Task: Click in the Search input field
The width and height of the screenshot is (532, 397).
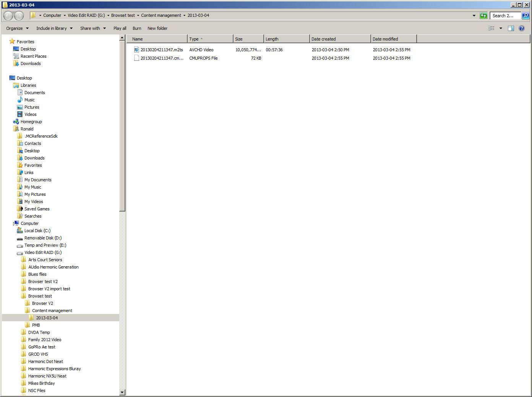Action: coord(505,16)
